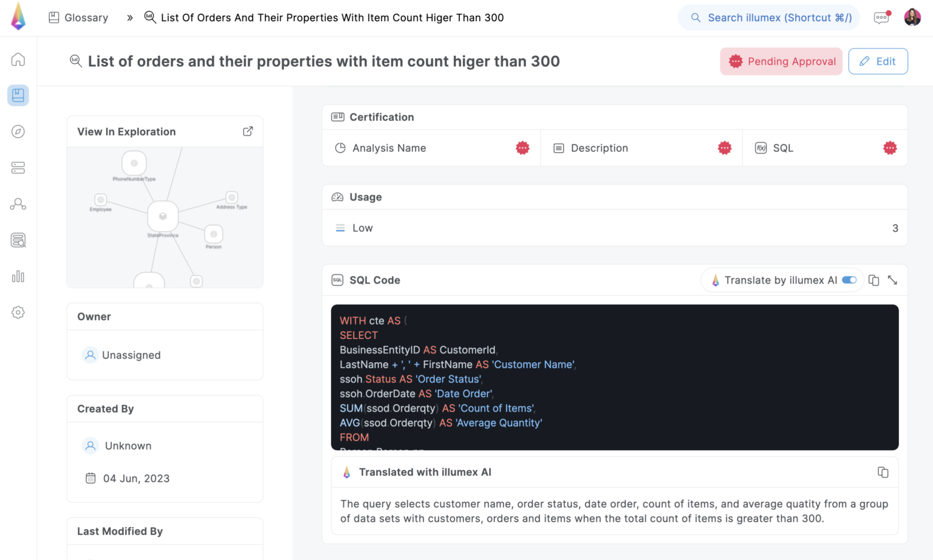Click the Search illumex bar
Image resolution: width=933 pixels, height=560 pixels.
tap(768, 17)
